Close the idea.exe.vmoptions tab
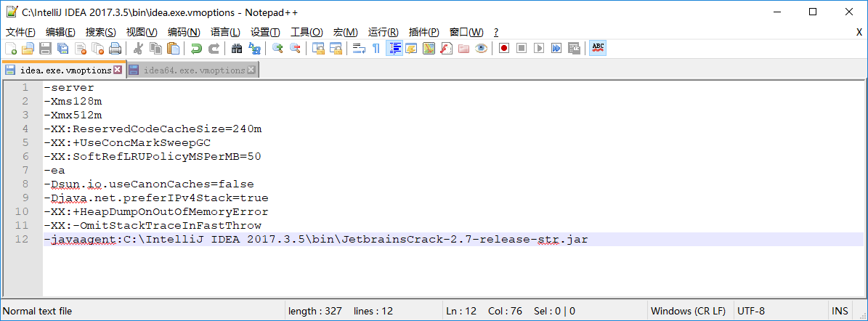The height and width of the screenshot is (321, 868). 118,70
